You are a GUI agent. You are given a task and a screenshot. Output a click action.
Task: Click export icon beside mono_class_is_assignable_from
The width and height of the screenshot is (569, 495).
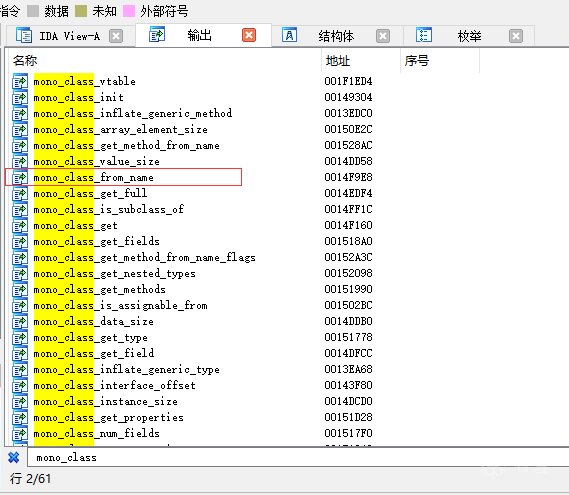tap(20, 305)
